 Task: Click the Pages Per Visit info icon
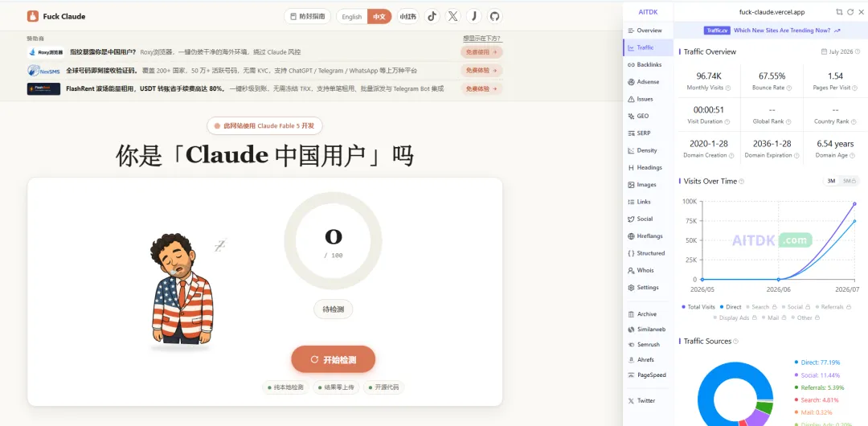pyautogui.click(x=855, y=88)
